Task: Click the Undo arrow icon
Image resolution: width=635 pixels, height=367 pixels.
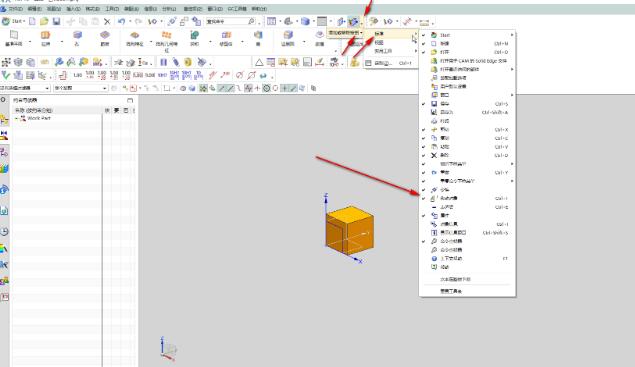Action: [121, 21]
